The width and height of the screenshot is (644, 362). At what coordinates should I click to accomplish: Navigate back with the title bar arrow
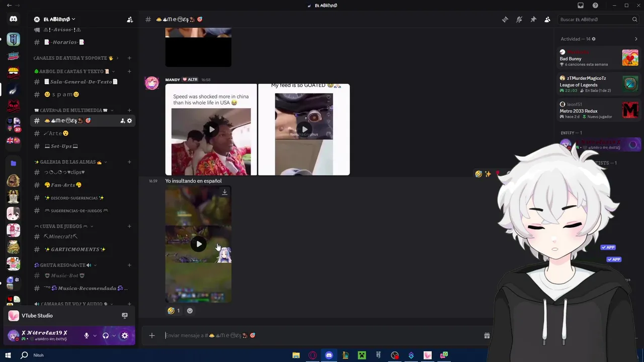pos(9,6)
